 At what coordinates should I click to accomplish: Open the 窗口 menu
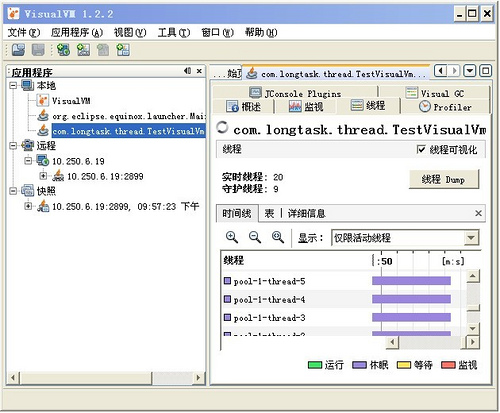(x=217, y=33)
